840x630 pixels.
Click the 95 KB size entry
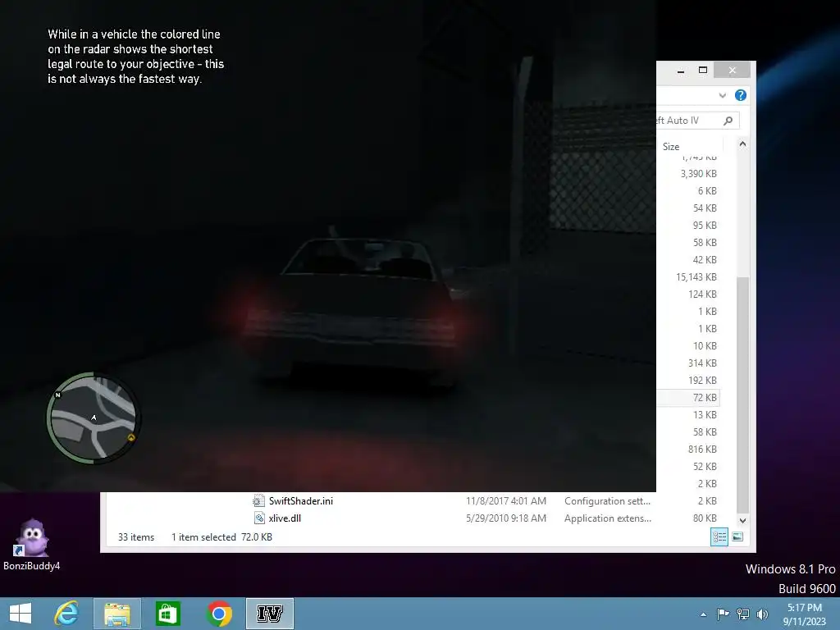tap(705, 226)
